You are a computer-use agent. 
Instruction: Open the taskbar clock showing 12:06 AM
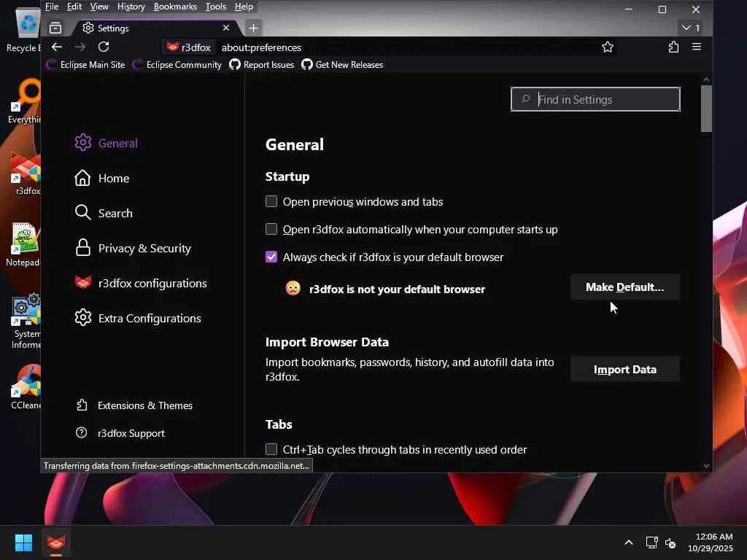[x=711, y=542]
